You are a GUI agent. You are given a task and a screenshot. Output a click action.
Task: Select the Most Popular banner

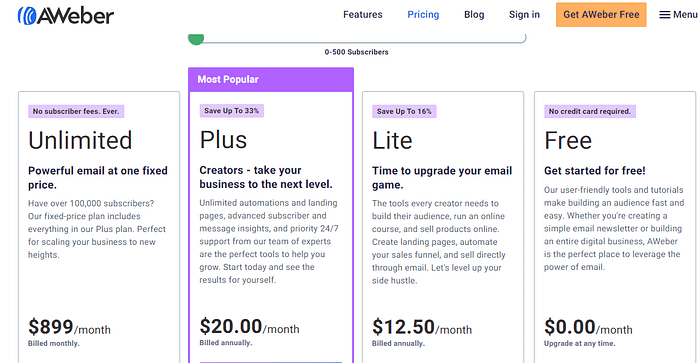(x=271, y=79)
